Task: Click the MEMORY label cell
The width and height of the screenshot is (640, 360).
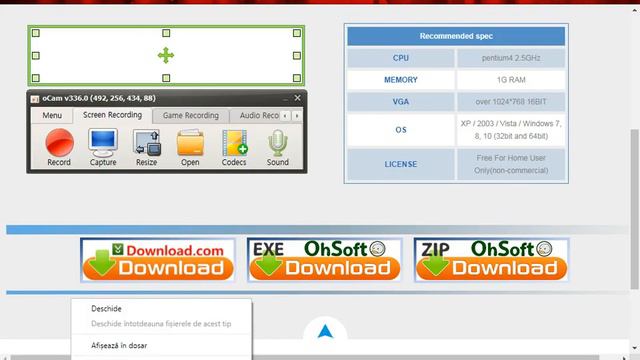Action: (x=401, y=80)
